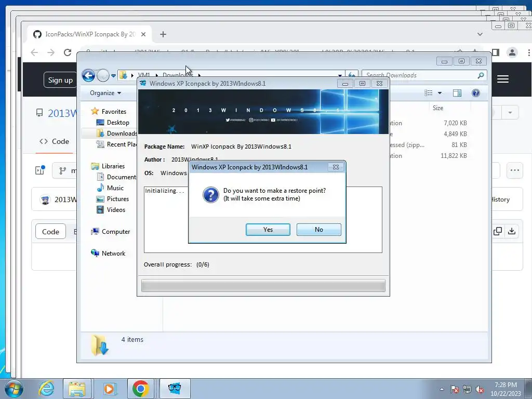Select Downloads in the Favorites list

click(x=117, y=134)
